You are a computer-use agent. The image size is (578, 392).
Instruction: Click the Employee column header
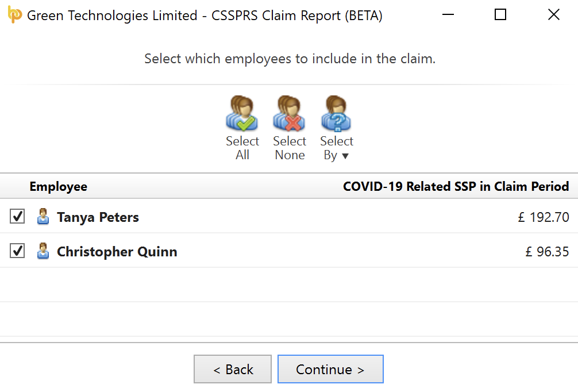tap(59, 187)
